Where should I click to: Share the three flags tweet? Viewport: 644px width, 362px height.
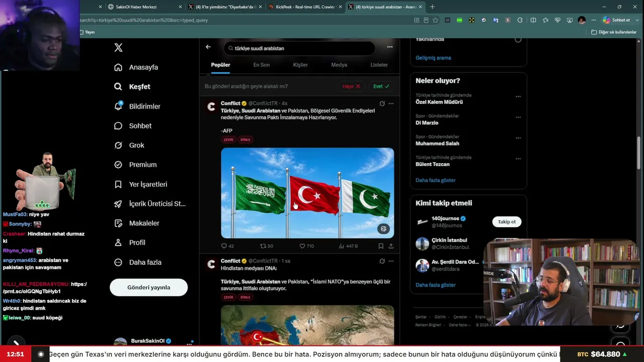(x=391, y=246)
